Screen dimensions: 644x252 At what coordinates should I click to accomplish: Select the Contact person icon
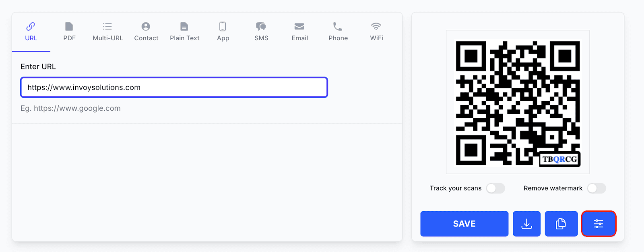[146, 27]
